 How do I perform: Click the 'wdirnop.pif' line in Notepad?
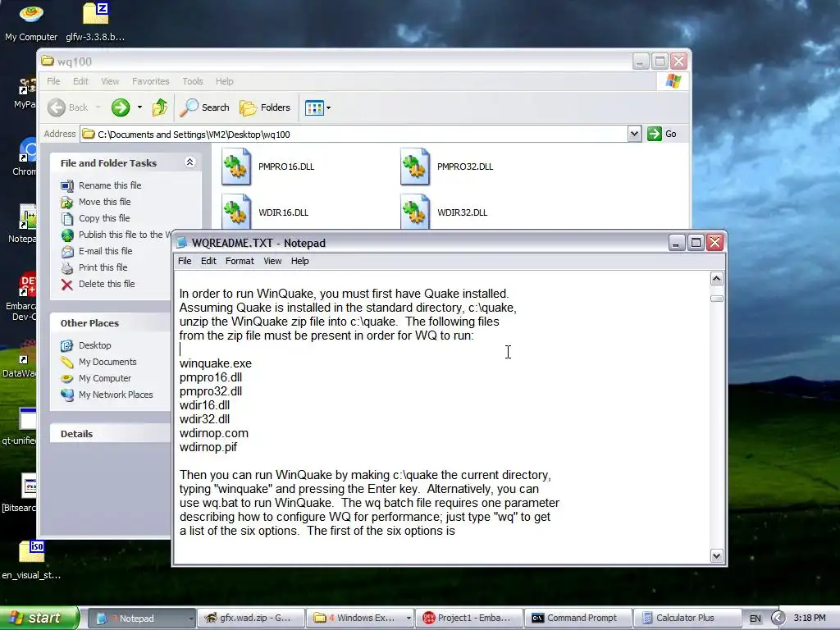(208, 447)
